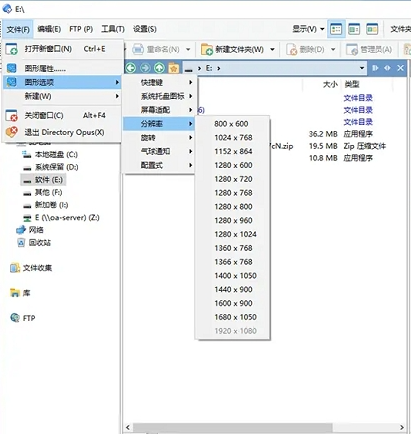
Task: Click the 新建文件夹(W) toolbar button
Action: tap(233, 50)
